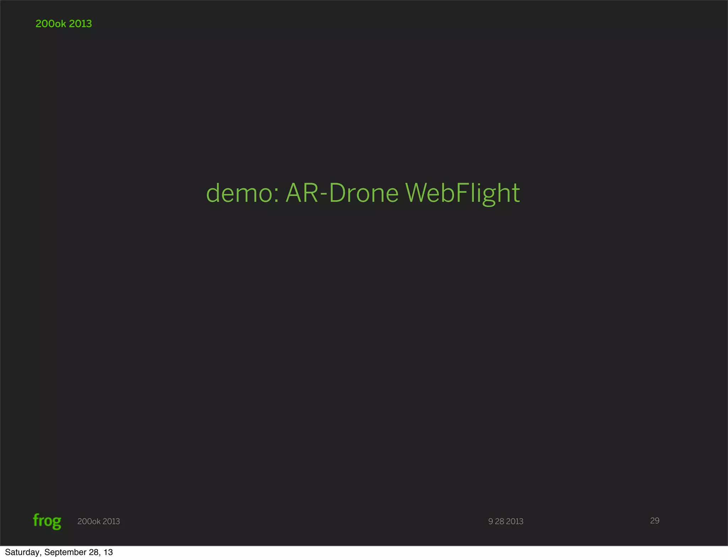Select the '200ok 2013' header text
This screenshot has height=560, width=728.
(64, 24)
